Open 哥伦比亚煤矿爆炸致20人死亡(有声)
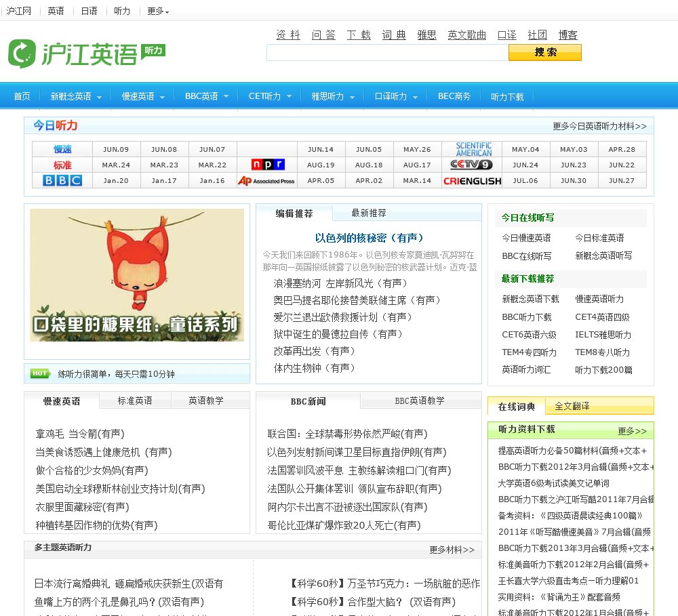The image size is (678, 616). point(344,525)
